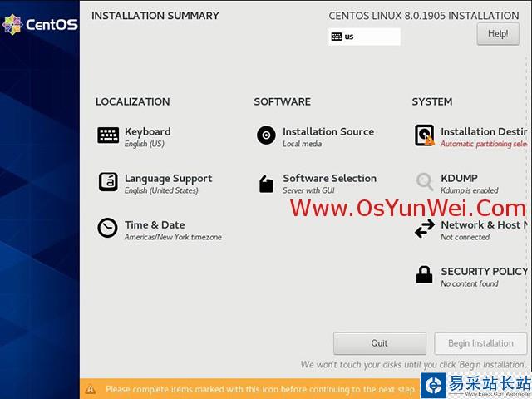Open Time & Date settings

coord(155,225)
